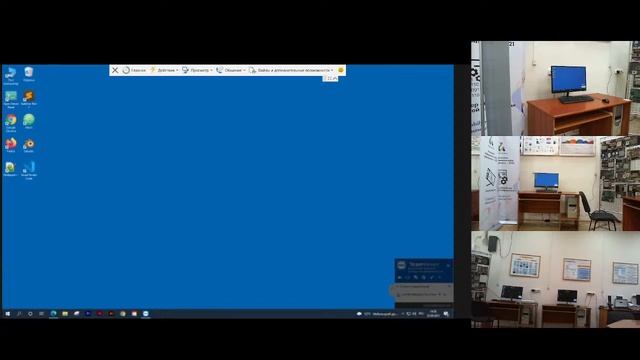The width and height of the screenshot is (640, 360).
Task: Close the TeamViewer side panel
Action: [448, 265]
